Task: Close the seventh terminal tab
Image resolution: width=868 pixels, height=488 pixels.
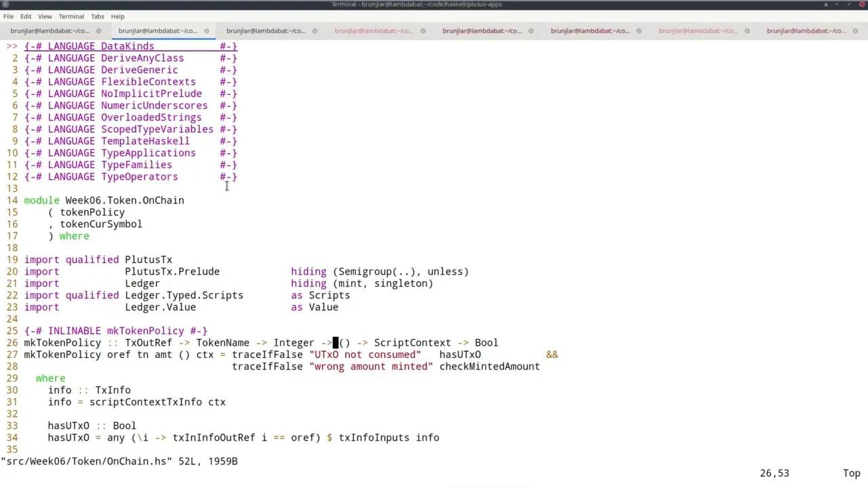Action: (747, 30)
